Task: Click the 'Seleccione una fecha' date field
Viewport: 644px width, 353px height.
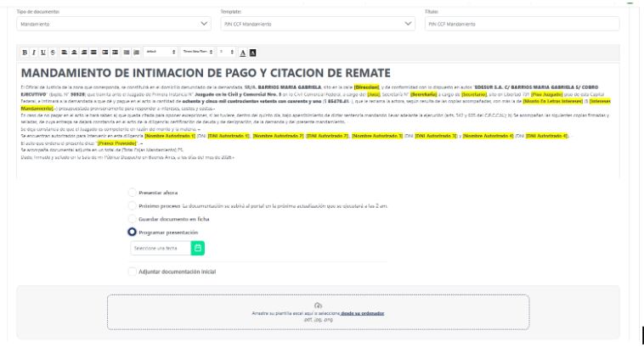Action: 159,248
